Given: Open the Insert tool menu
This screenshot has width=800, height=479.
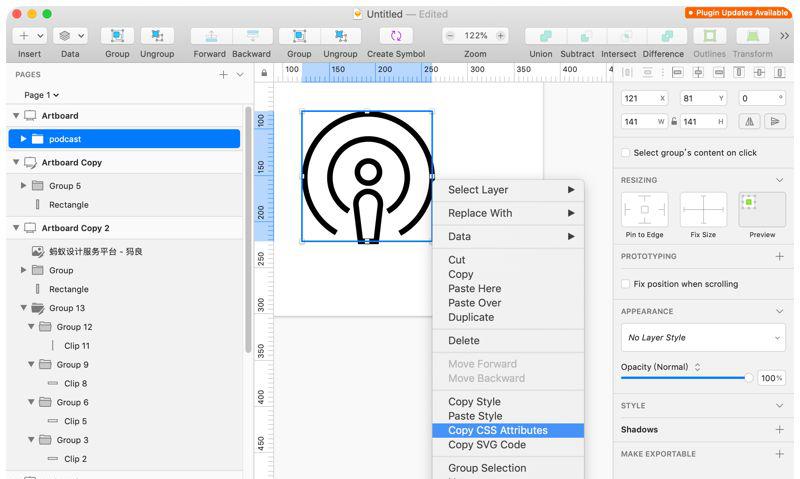Looking at the screenshot, I should tap(30, 36).
